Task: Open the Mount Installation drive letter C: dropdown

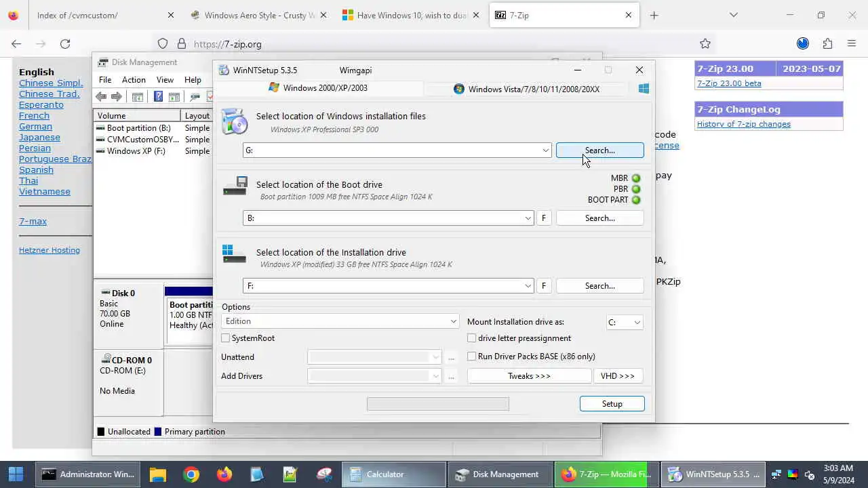Action: pyautogui.click(x=625, y=323)
